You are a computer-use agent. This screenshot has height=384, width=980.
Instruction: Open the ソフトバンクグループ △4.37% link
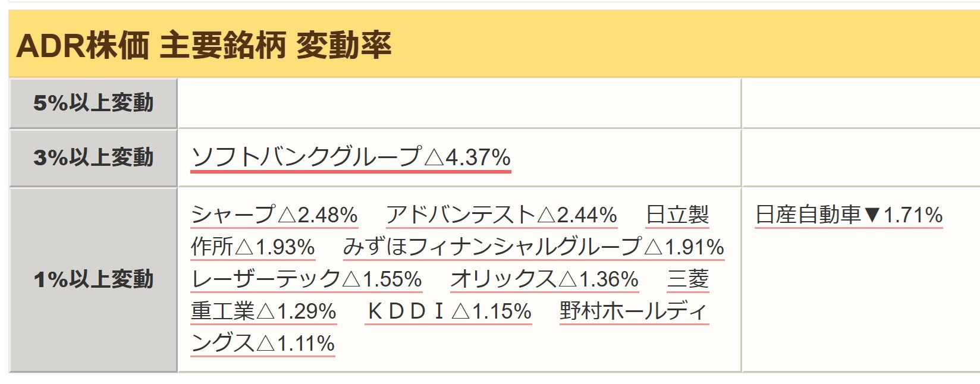pyautogui.click(x=351, y=158)
